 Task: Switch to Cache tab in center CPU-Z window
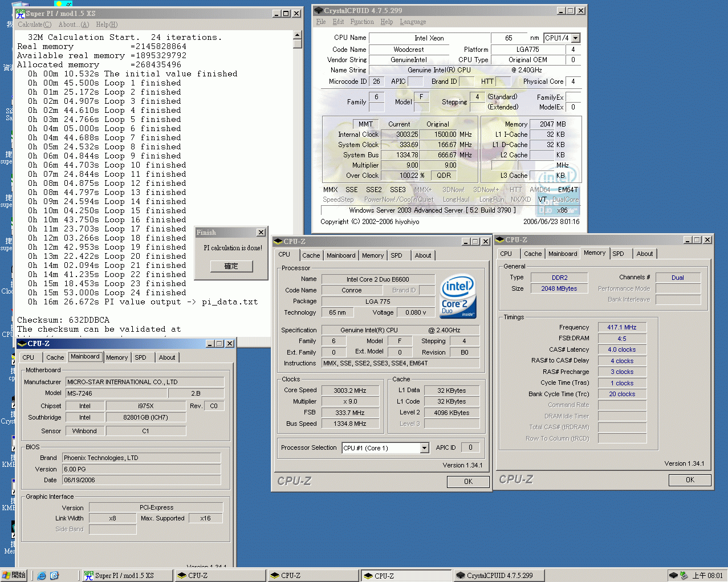(x=311, y=255)
